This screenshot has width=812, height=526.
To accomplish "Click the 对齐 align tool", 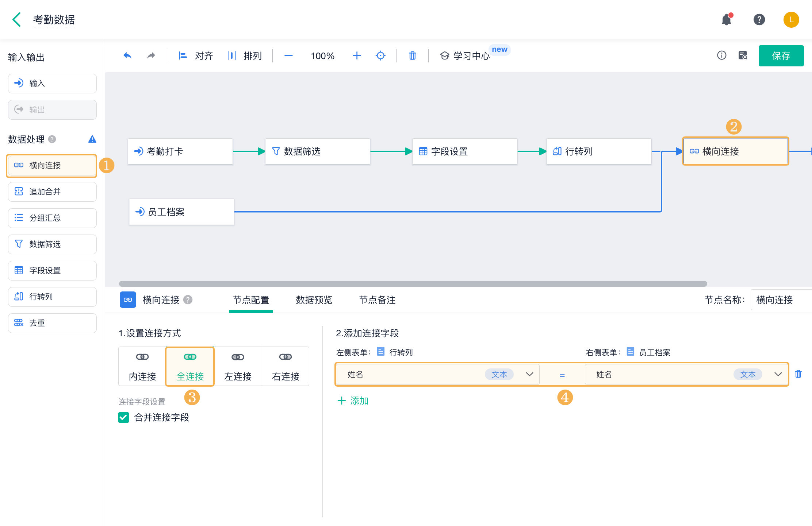I will pos(196,55).
